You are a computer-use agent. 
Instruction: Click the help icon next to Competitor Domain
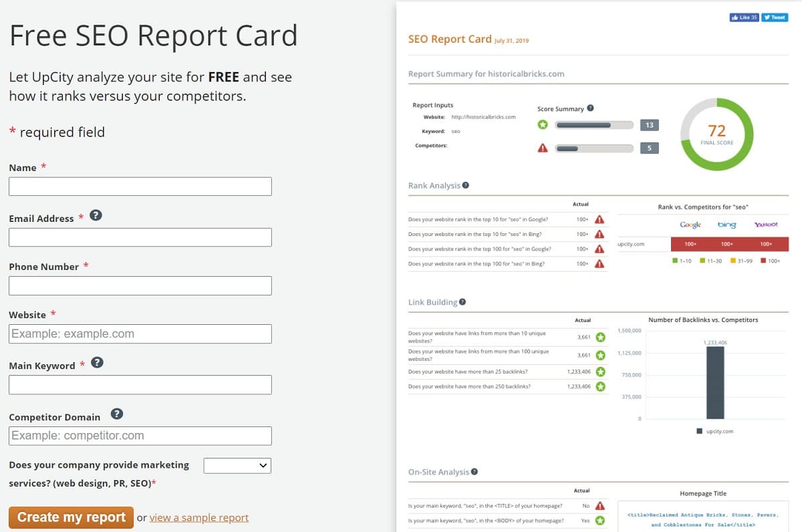click(117, 414)
